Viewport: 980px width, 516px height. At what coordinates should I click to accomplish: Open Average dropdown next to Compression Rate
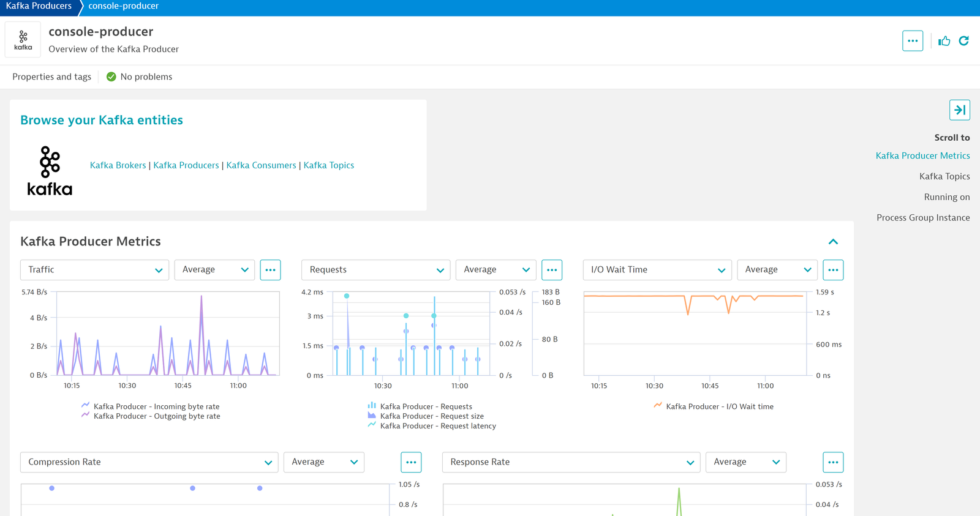pos(324,462)
